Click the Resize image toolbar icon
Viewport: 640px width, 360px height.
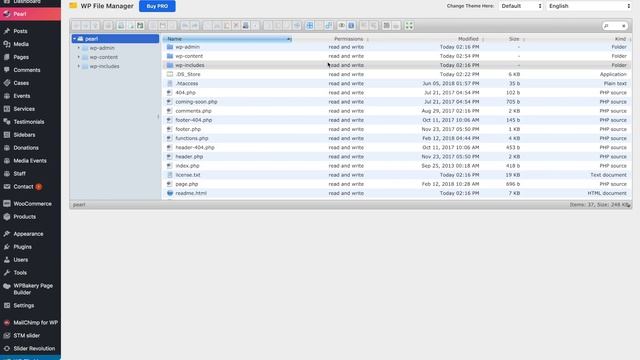(x=297, y=25)
